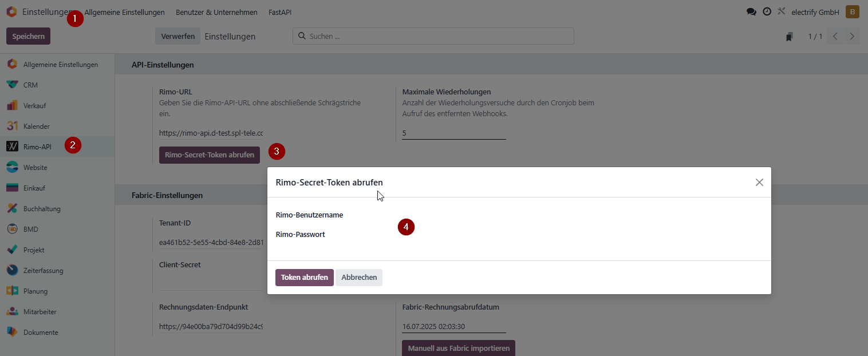
Task: Click the Einkauf sidebar icon
Action: (x=12, y=188)
